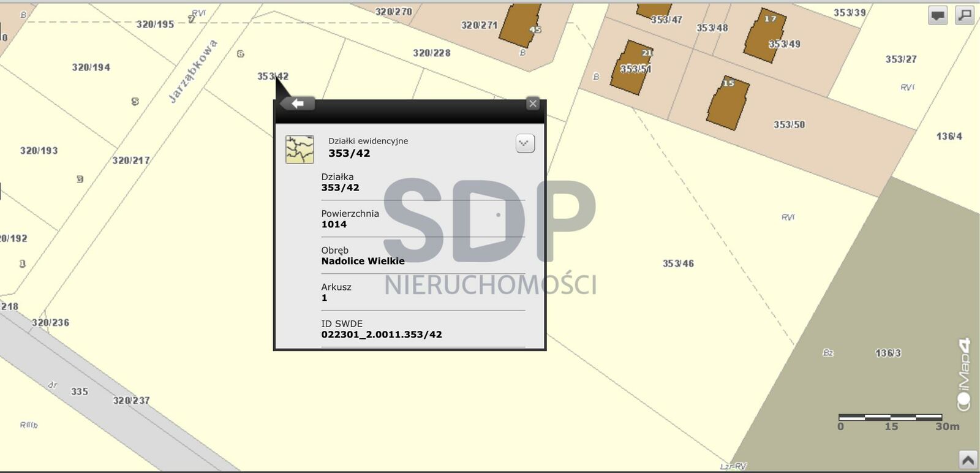Click the 353/42 map label above popup
The height and width of the screenshot is (473, 980).
coord(273,77)
